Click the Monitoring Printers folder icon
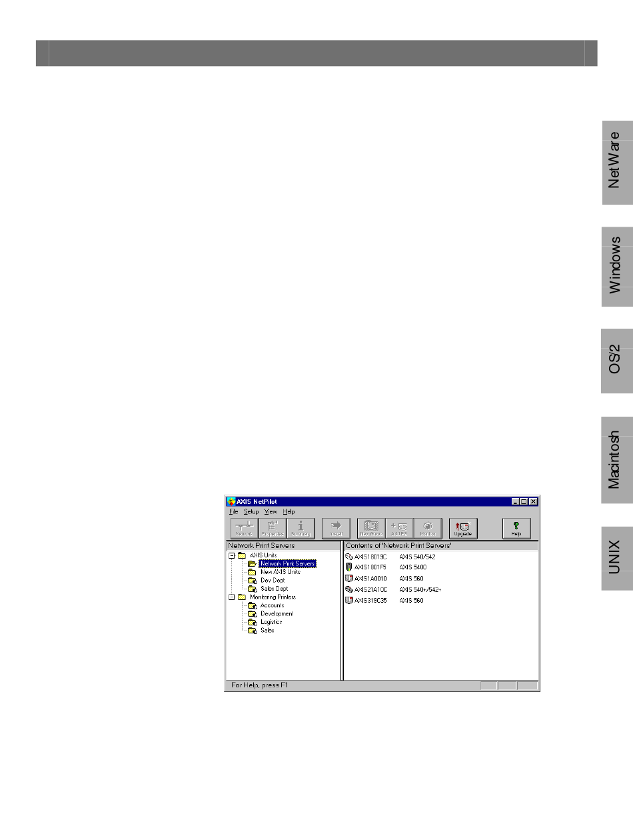Viewport: 633px width, 840px height. [x=242, y=597]
